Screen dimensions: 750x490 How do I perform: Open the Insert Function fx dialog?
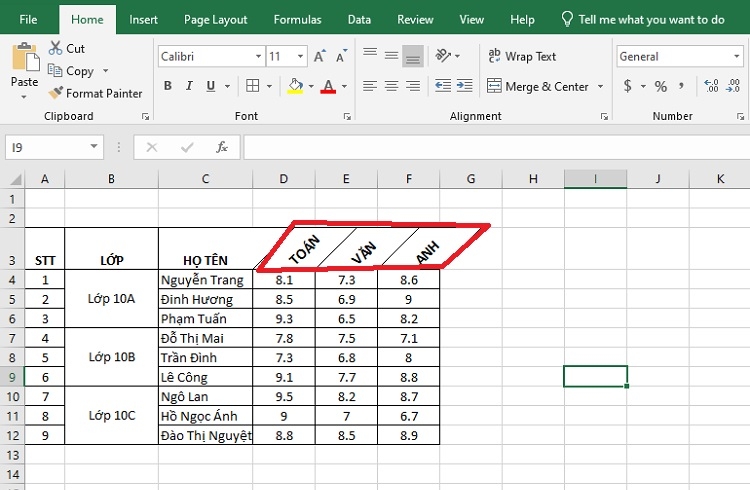[x=221, y=147]
